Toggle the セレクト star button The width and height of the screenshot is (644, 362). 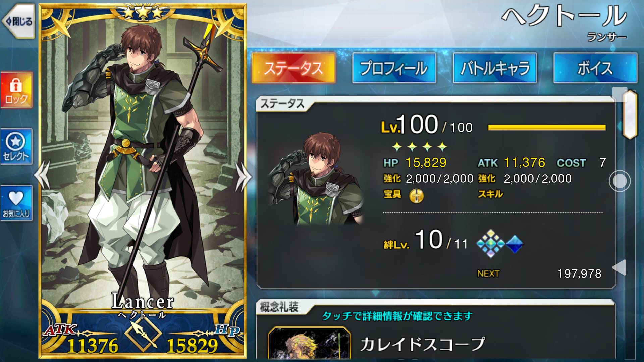16,146
